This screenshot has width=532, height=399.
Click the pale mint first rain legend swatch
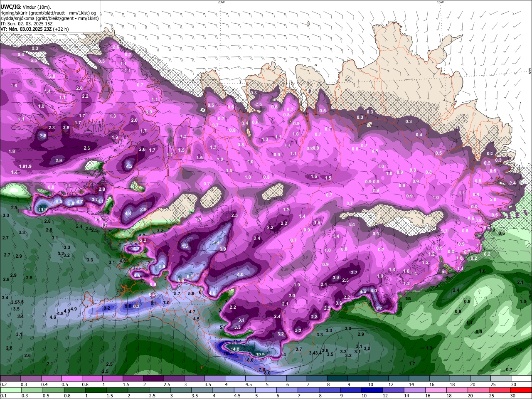(x=10, y=390)
